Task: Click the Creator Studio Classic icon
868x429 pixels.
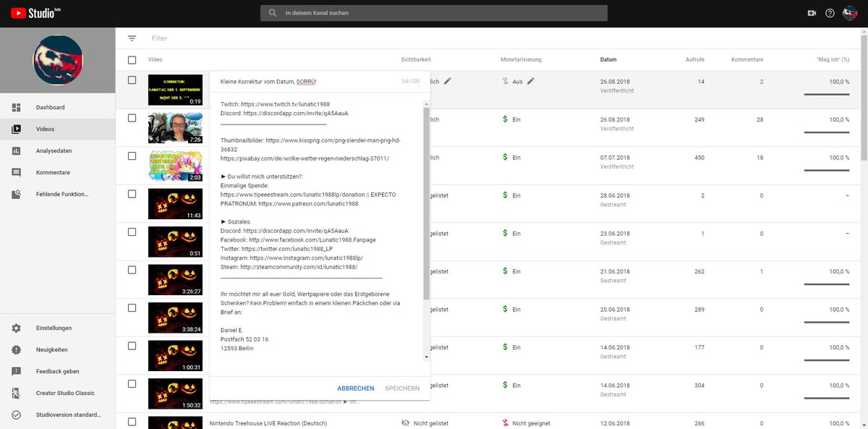Action: click(x=17, y=393)
